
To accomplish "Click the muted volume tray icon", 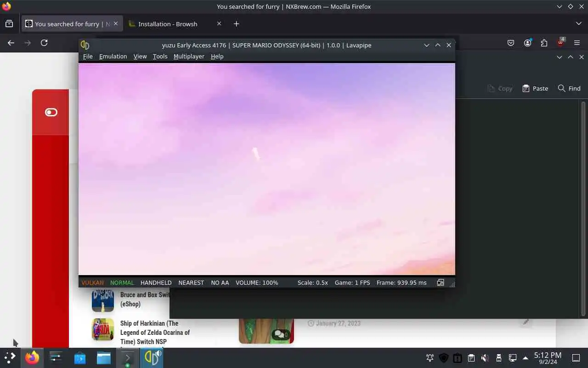I will coord(485,358).
